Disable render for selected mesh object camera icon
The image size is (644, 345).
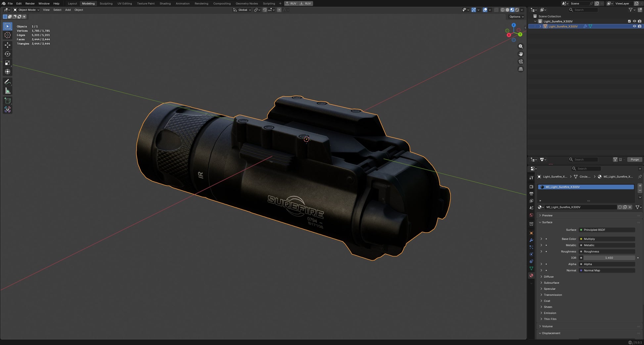tap(639, 26)
